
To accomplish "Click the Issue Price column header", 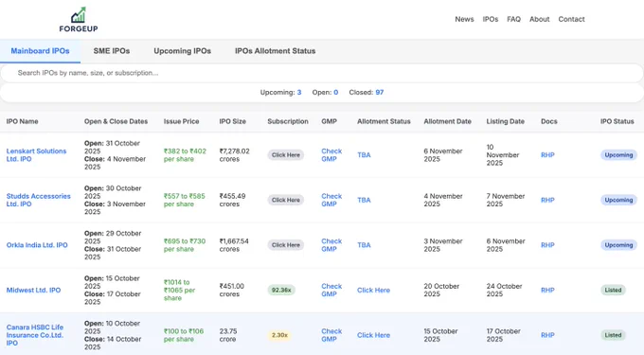I will coord(181,121).
